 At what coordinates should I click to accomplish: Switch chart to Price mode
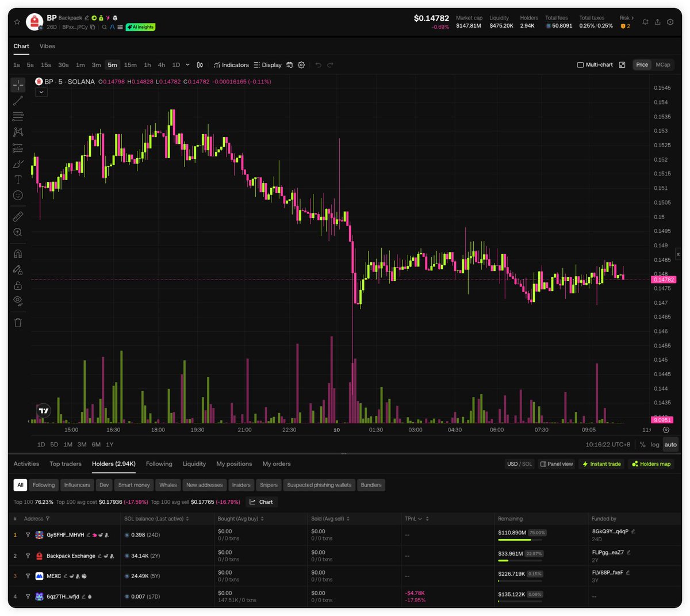pos(642,65)
